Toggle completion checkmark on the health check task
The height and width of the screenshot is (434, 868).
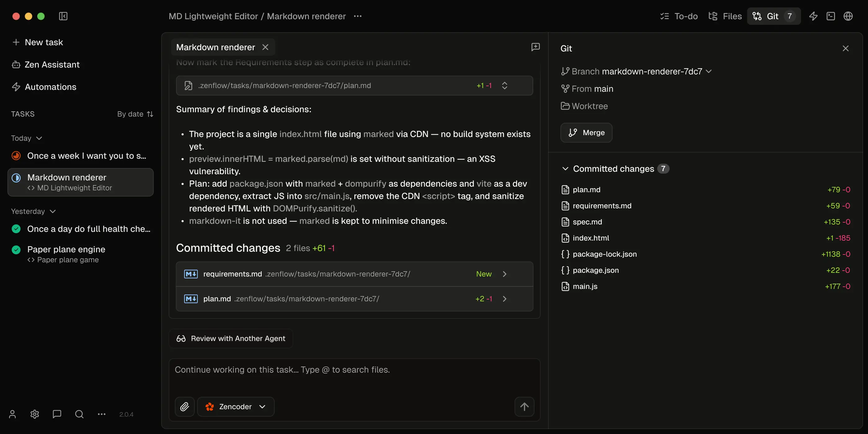[15, 228]
